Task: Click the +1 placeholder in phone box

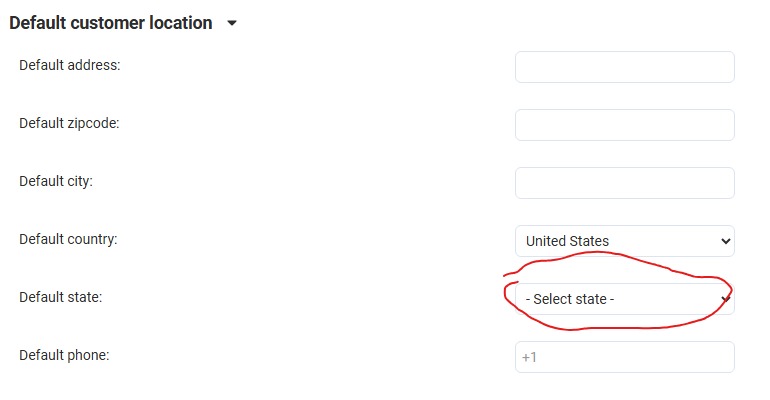Action: (x=529, y=357)
